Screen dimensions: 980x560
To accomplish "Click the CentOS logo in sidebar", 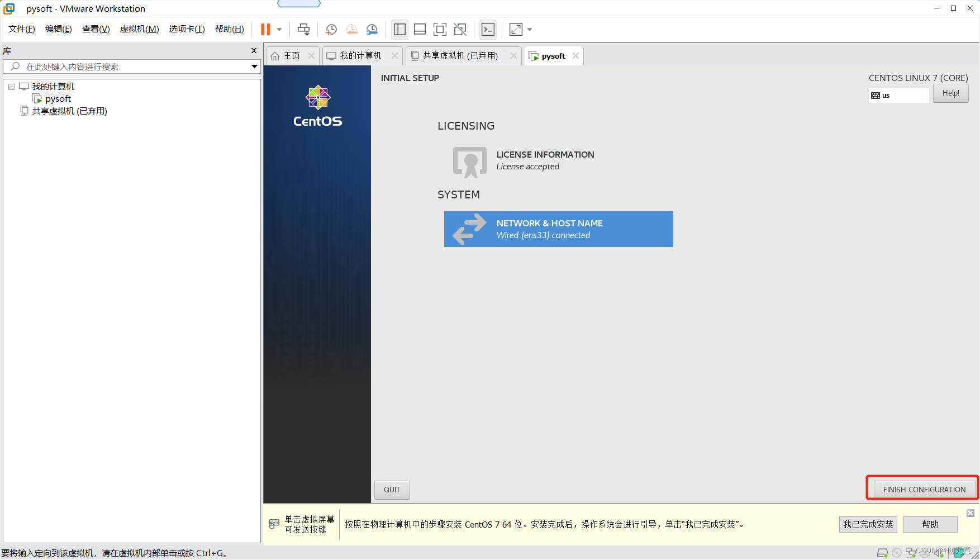I will tap(317, 106).
